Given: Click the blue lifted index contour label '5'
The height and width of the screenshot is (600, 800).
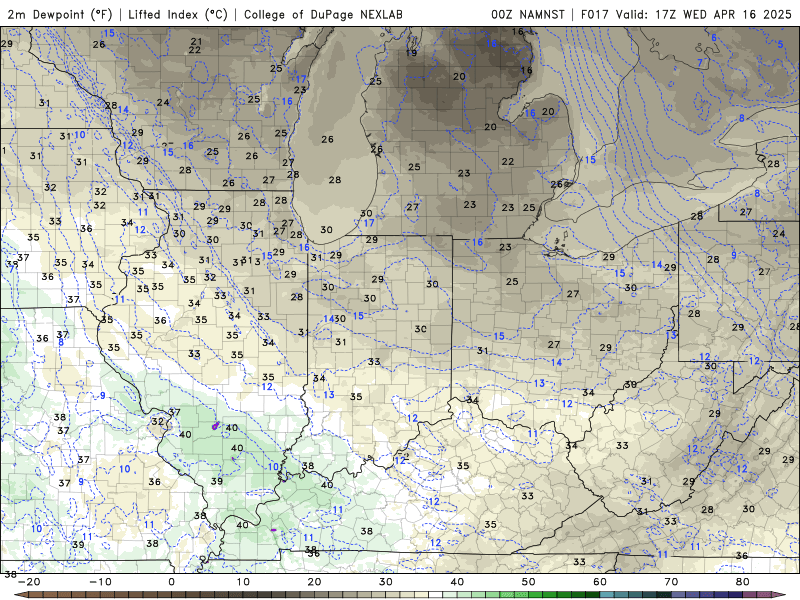Looking at the screenshot, I should tap(781, 44).
